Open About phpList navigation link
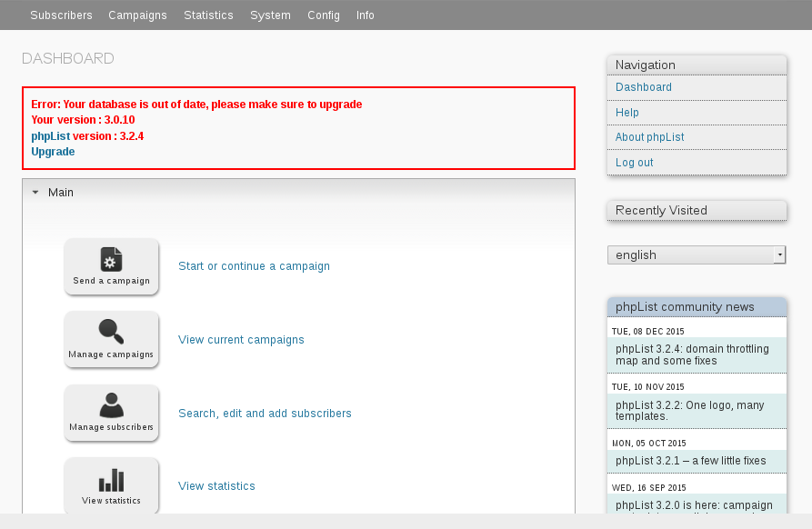 point(650,137)
